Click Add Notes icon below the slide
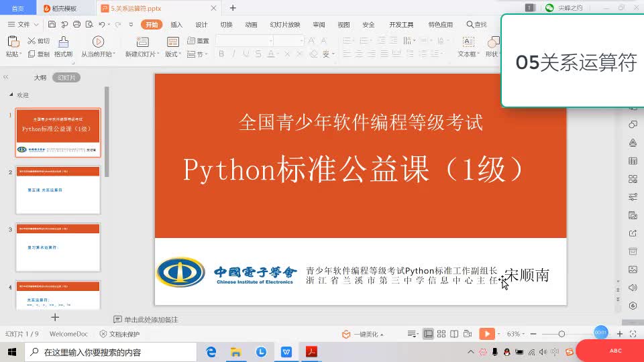This screenshot has width=644, height=362. (117, 319)
